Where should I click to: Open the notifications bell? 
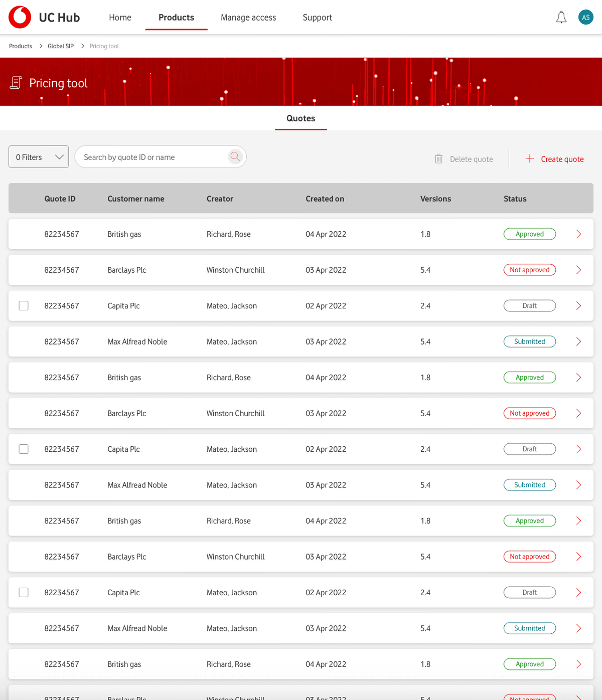[561, 18]
